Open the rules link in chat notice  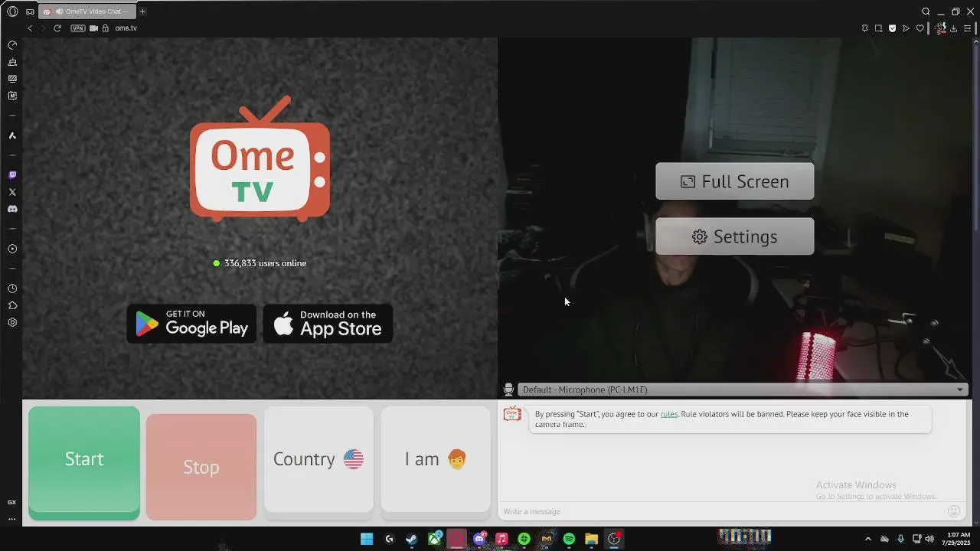pos(669,414)
